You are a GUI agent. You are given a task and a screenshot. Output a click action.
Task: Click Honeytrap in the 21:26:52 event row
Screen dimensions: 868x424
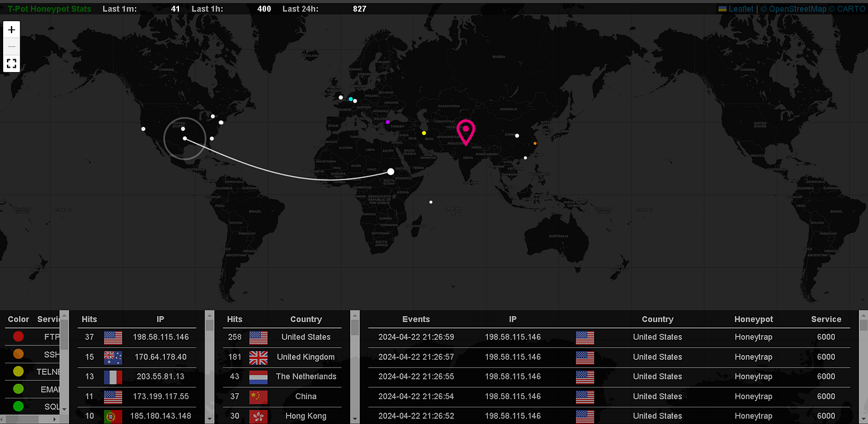coord(754,416)
